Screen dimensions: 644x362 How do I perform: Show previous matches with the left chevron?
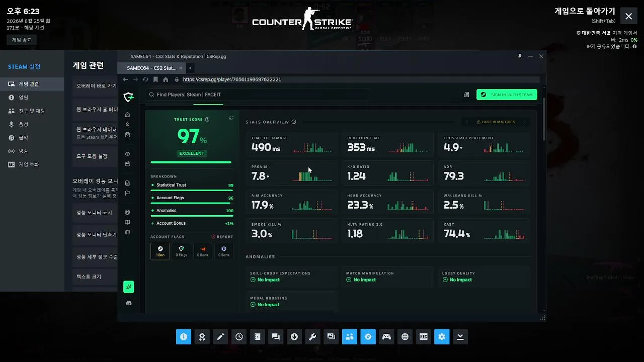(467, 122)
